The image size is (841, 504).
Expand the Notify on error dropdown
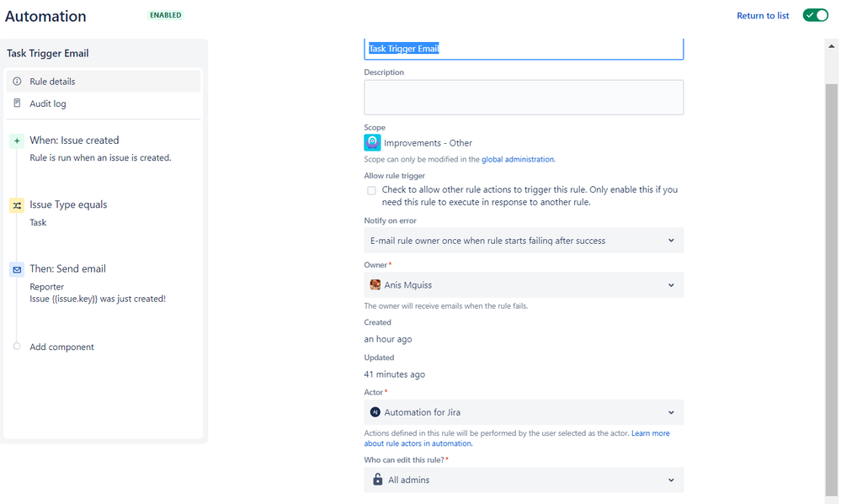(524, 240)
